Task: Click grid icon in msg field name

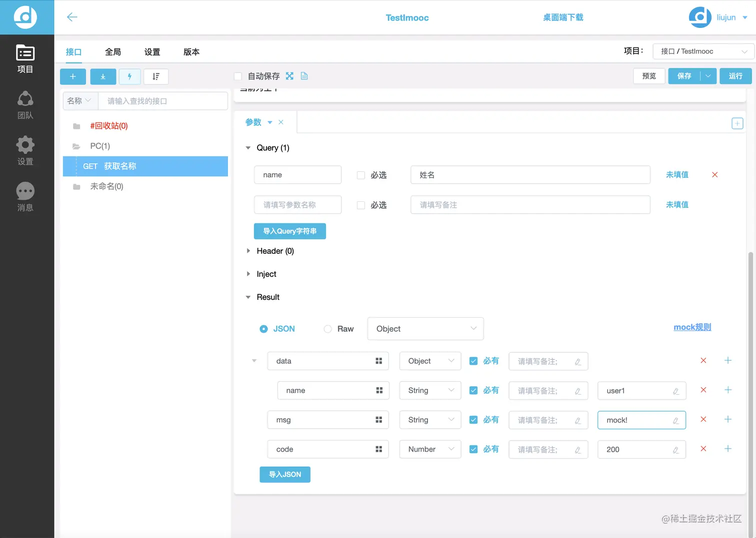Action: point(378,420)
